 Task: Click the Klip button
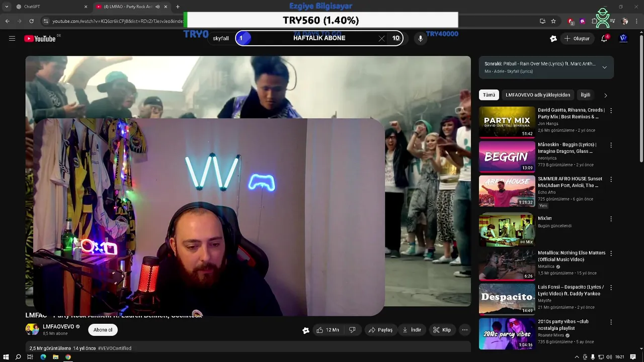[442, 330]
